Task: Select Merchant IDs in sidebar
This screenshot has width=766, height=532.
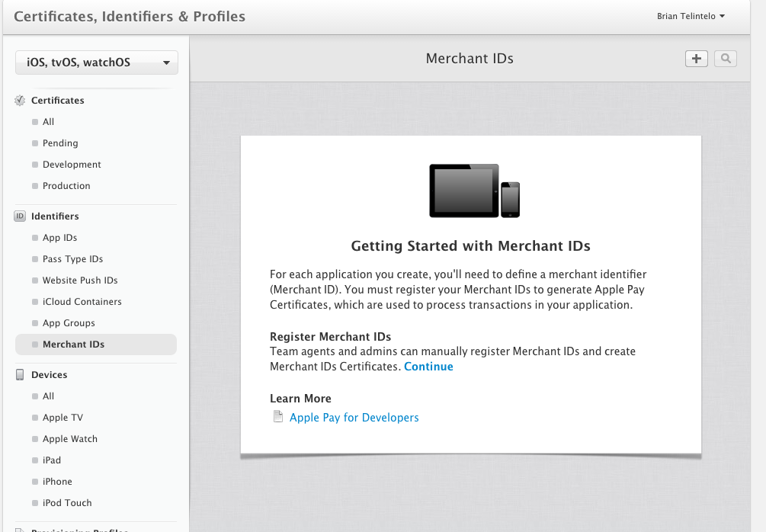Action: tap(96, 345)
